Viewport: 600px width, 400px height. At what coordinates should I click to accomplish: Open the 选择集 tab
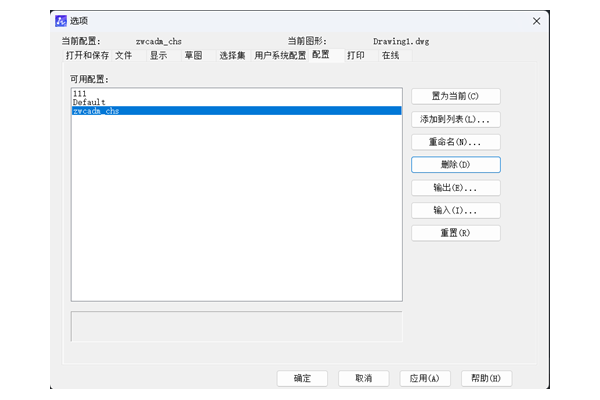[x=233, y=56]
